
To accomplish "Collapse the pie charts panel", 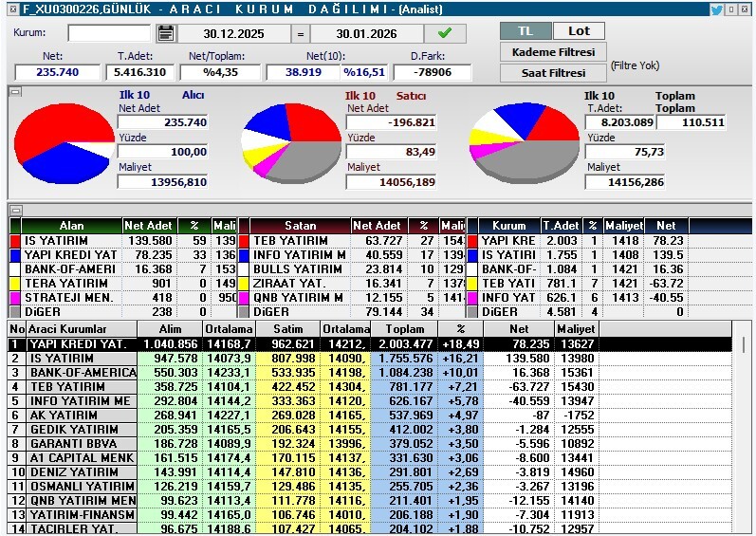I will 14,92.
